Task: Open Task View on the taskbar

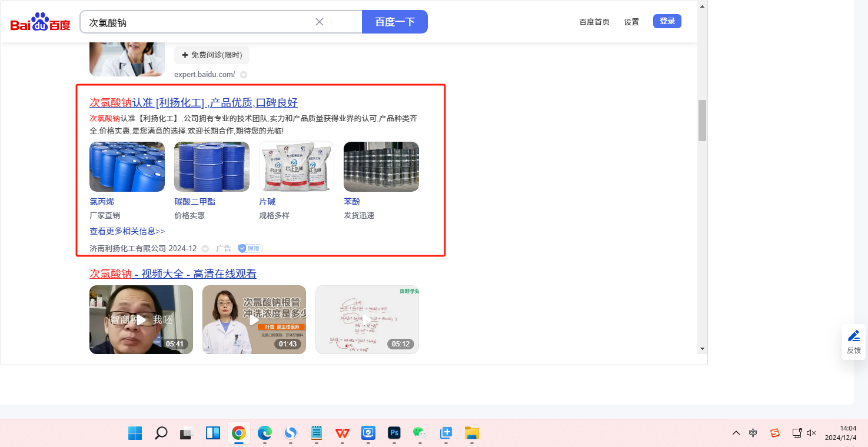Action: (187, 433)
